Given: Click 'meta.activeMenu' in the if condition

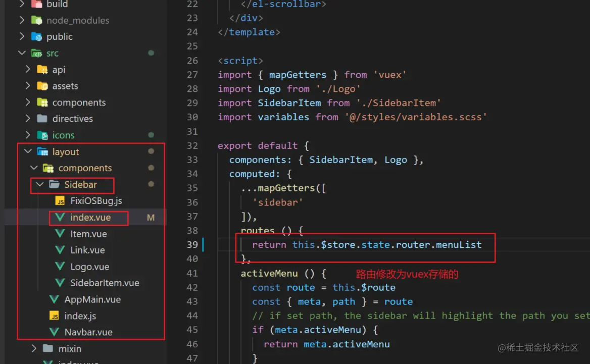Looking at the screenshot, I should coord(318,330).
